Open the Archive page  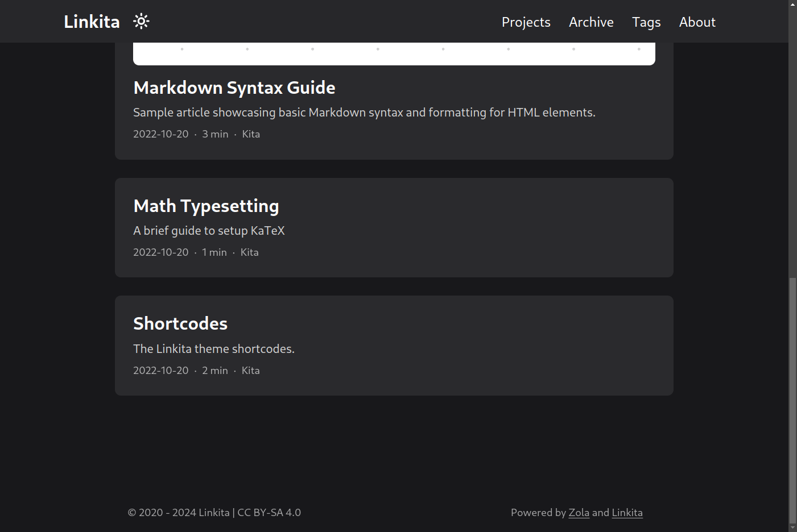click(591, 22)
